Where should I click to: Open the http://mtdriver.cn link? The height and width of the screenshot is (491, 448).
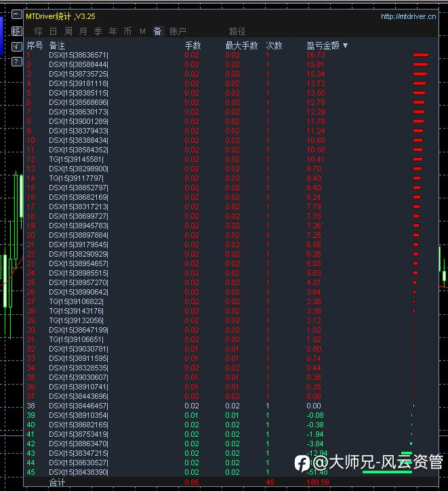click(x=408, y=17)
